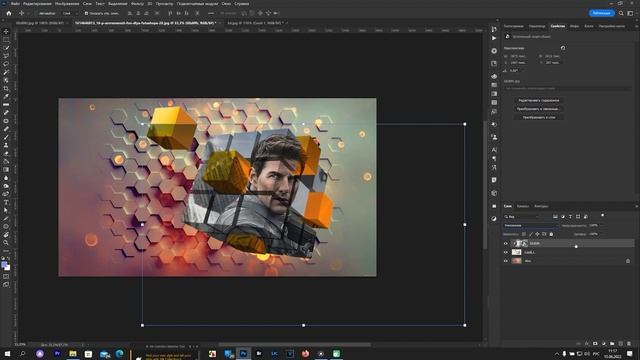Image resolution: width=640 pixels, height=360 pixels.
Task: Open the Фильтр menu
Action: click(137, 4)
